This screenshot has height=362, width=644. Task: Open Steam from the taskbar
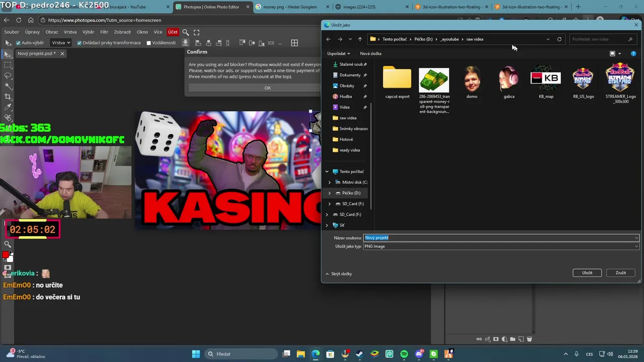(x=360, y=354)
